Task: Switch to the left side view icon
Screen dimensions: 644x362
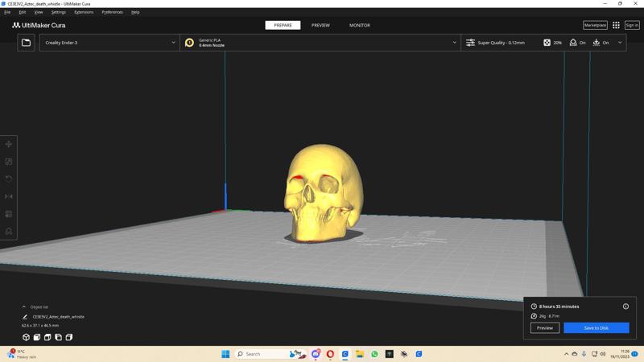Action: 58,337
